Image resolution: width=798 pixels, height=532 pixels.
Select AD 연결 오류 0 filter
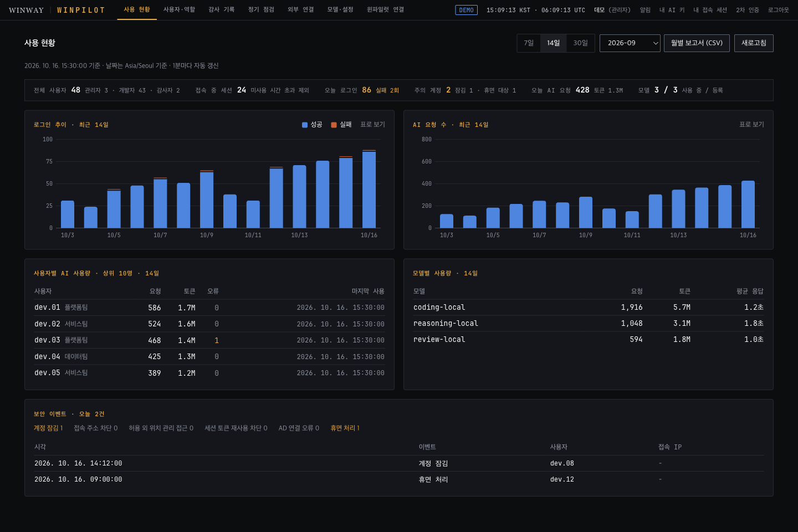(x=299, y=428)
